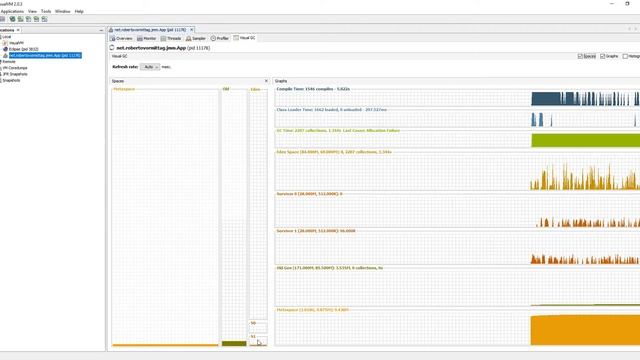640x360 pixels.
Task: Select the Snapshots tree node
Action: click(11, 80)
